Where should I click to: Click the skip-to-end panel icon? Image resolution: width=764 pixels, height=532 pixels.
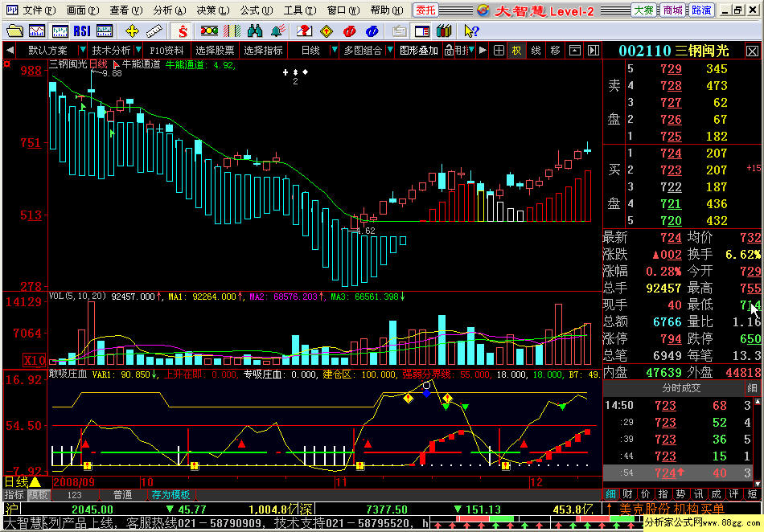[x=593, y=50]
